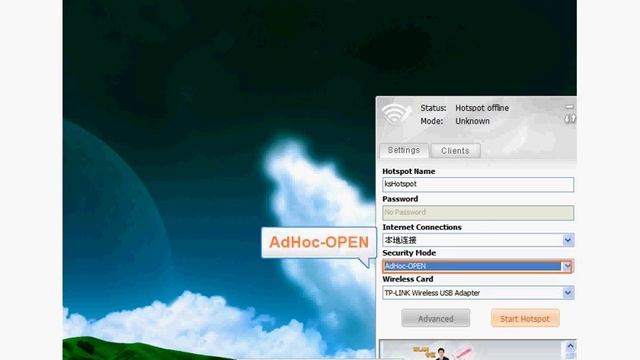Click the No Password field
The width and height of the screenshot is (640, 360).
[478, 213]
